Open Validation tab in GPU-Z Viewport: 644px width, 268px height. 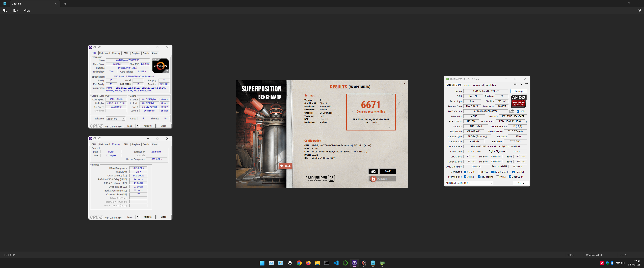491,85
